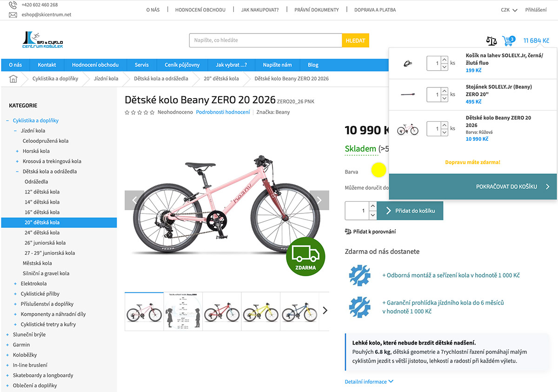Expand the Horská kola subcategory
This screenshot has height=392, width=558.
17,151
